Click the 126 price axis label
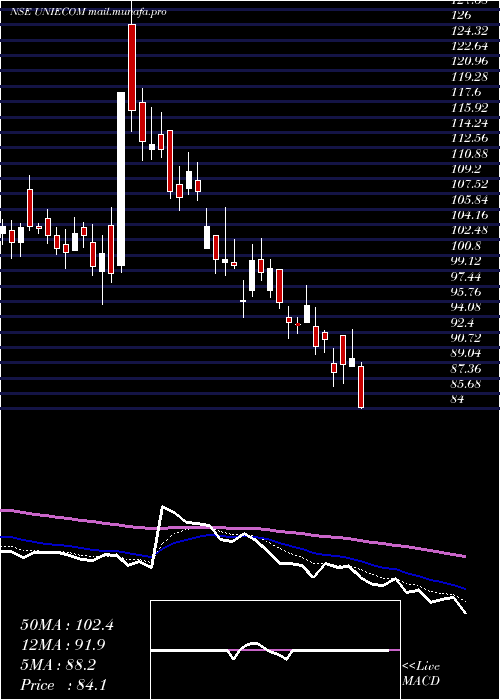 461,15
